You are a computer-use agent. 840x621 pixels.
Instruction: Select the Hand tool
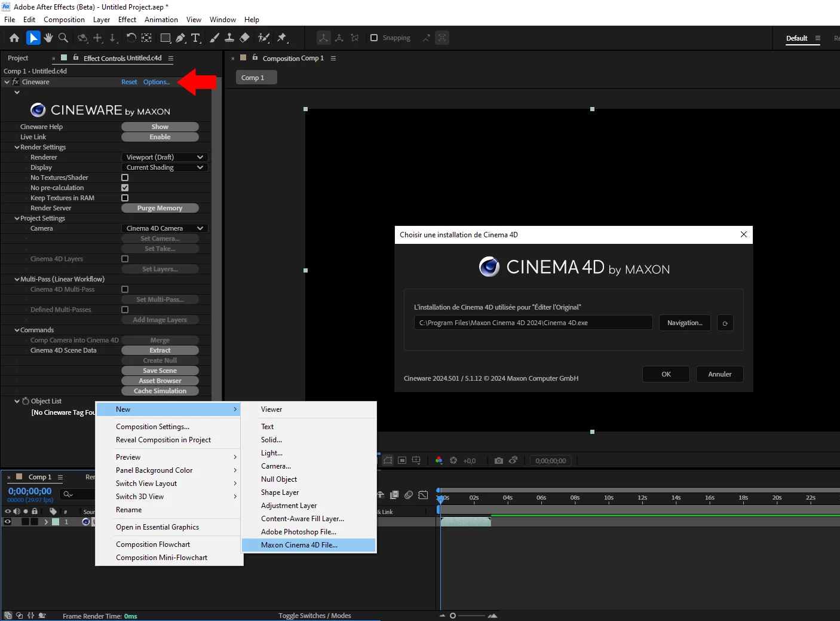coord(48,38)
